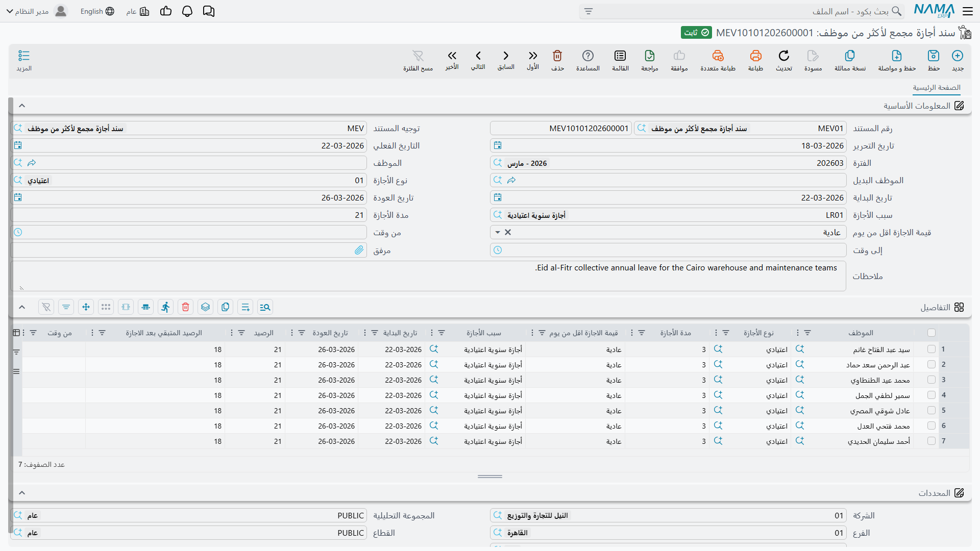Open filter options in the search bar

[x=589, y=11]
